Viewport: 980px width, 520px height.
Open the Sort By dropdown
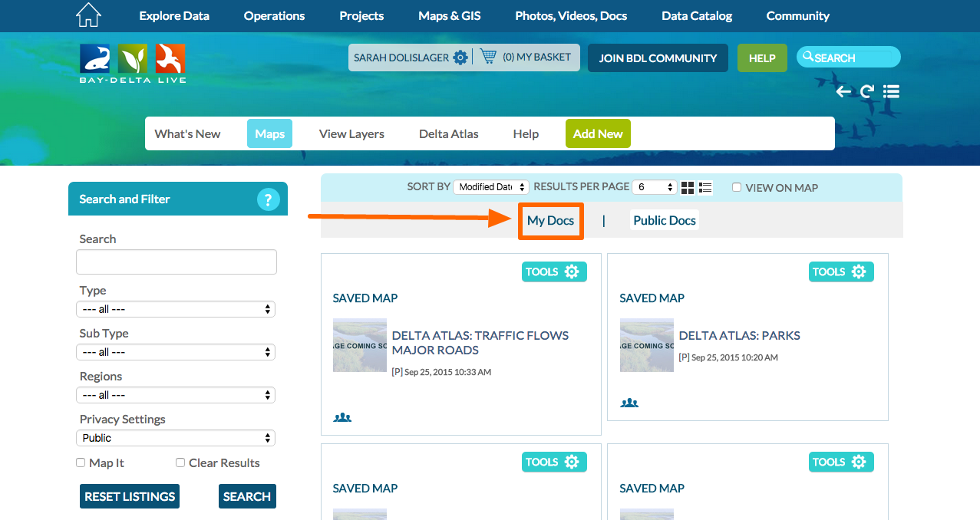click(x=490, y=187)
